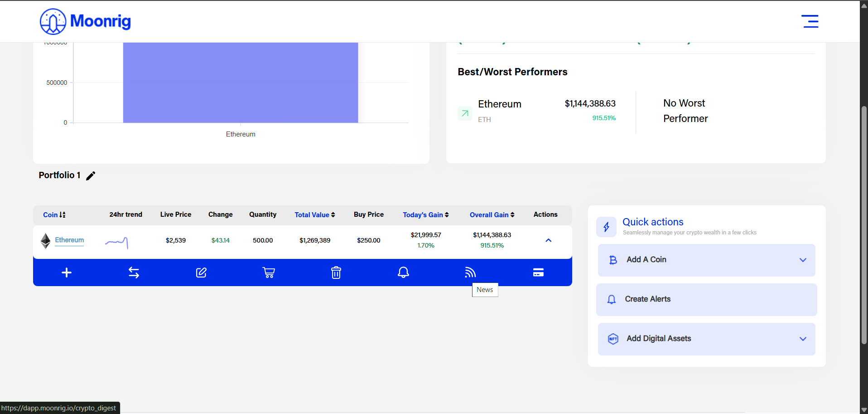The image size is (868, 414).
Task: Click the swap transfer arrows icon
Action: tap(134, 273)
